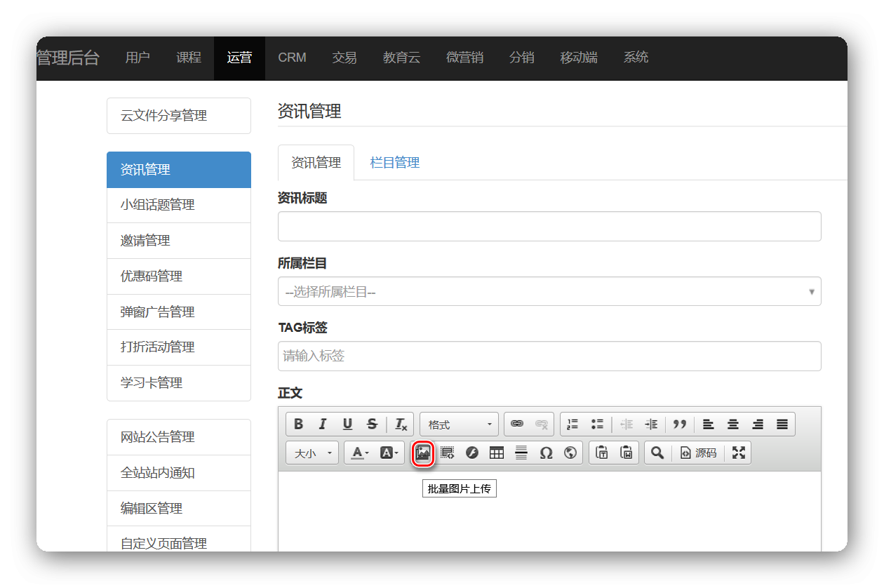Open the 大小 font size dropdown

click(x=312, y=453)
